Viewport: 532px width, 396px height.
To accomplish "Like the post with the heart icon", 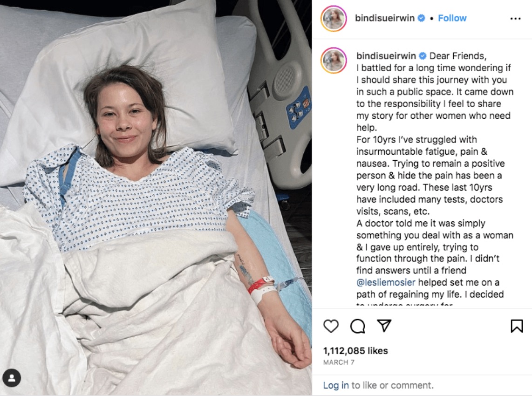I will [x=331, y=326].
